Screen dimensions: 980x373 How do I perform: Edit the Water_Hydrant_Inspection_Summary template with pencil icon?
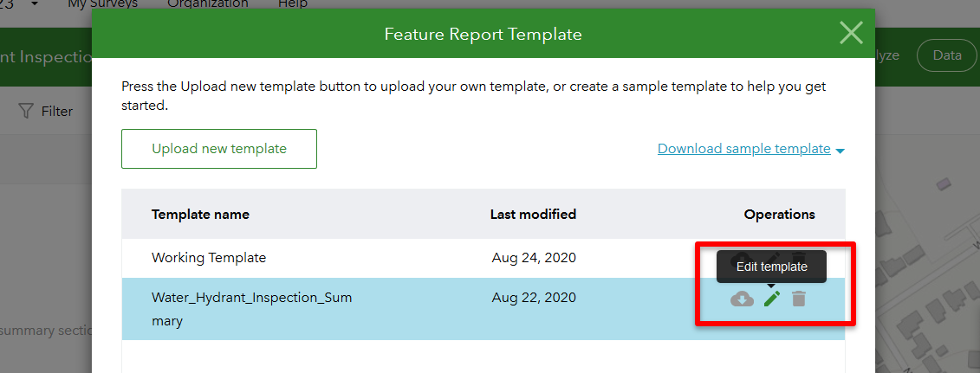point(772,299)
